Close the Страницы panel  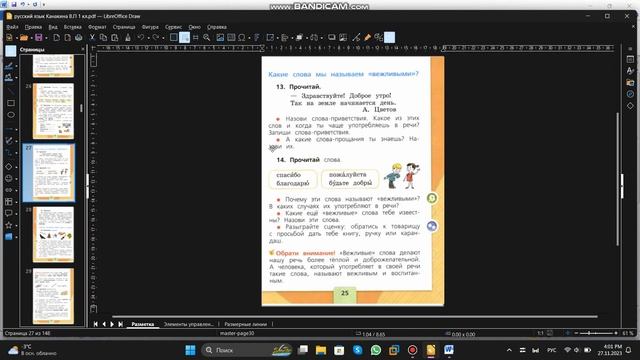[83, 49]
